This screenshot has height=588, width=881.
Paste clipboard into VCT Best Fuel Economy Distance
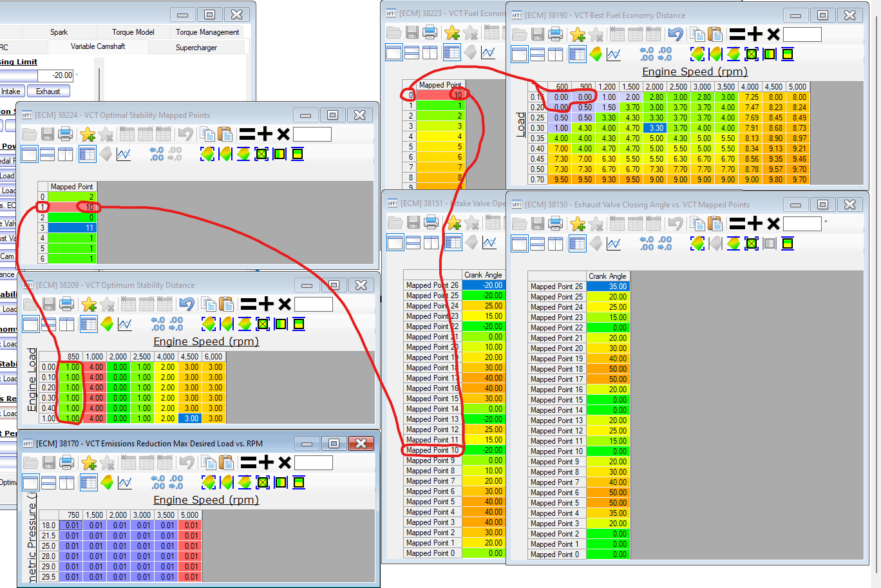click(x=715, y=34)
